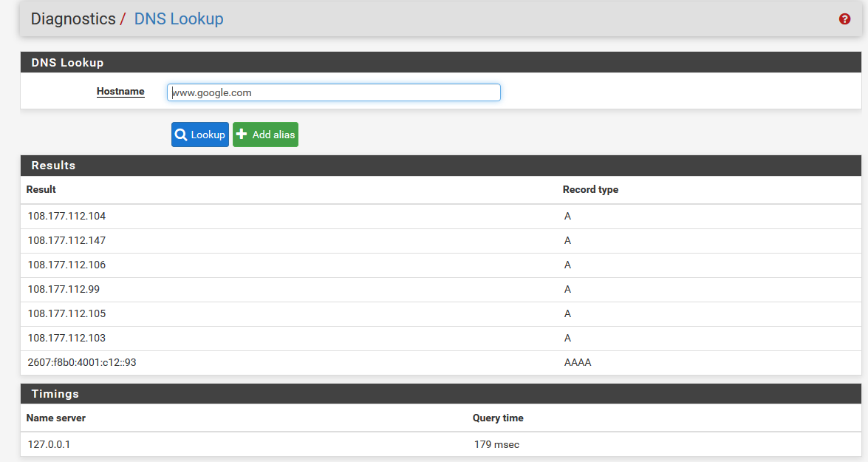The width and height of the screenshot is (868, 462).
Task: Select result 108.177.112.105
Action: 66,313
